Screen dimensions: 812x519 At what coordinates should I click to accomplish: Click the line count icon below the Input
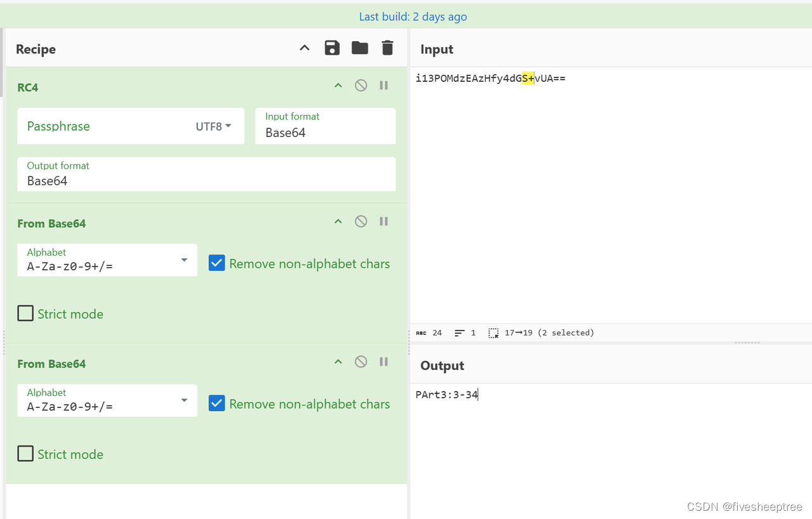coord(458,332)
